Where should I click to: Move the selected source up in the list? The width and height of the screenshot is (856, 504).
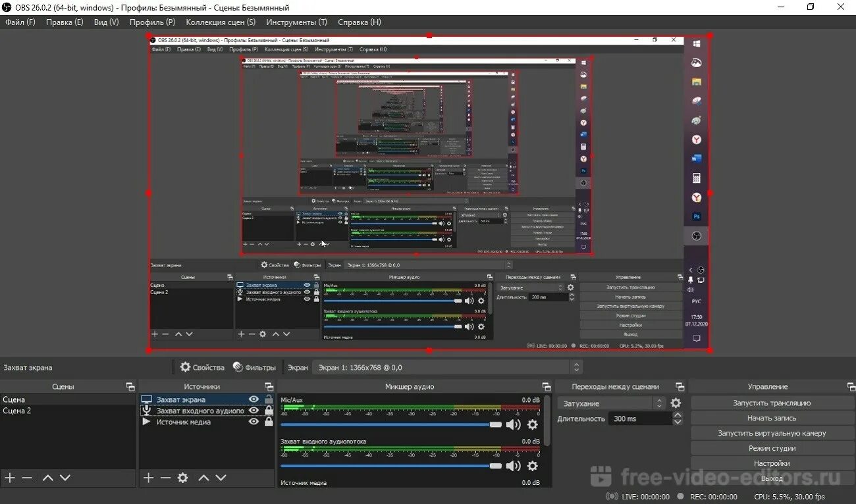203,478
